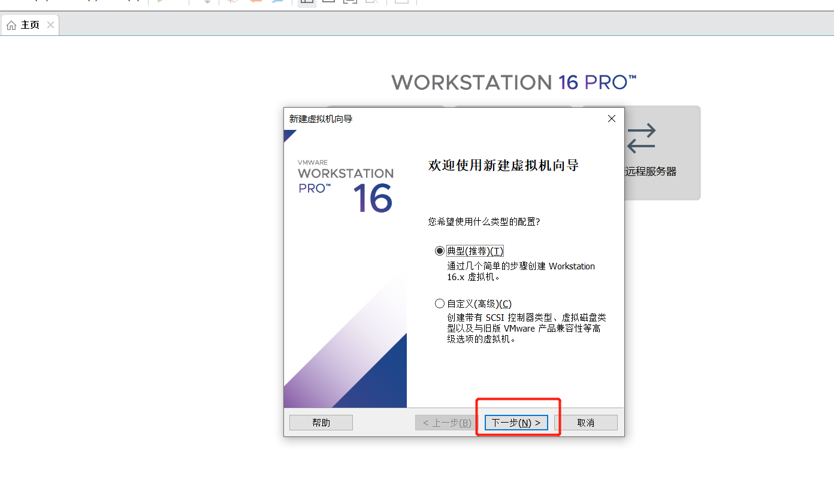Click the 上一步(B) button

(x=447, y=423)
